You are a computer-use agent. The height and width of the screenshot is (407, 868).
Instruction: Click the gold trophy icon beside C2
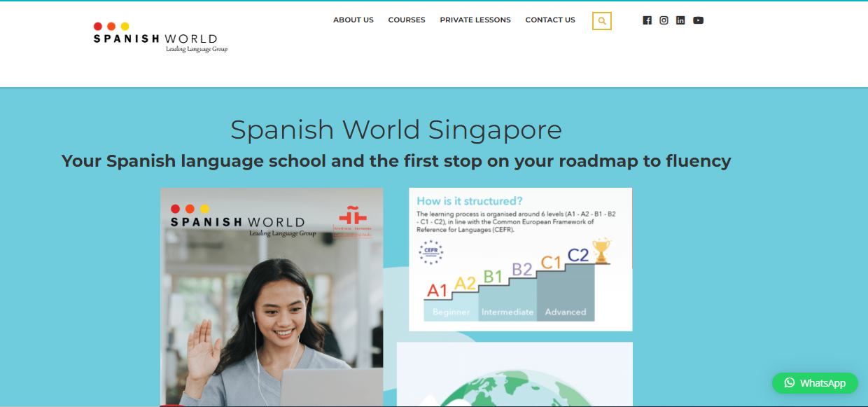(x=601, y=251)
